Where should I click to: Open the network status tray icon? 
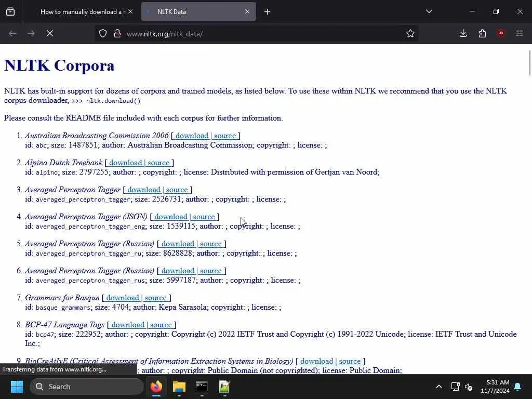click(455, 387)
